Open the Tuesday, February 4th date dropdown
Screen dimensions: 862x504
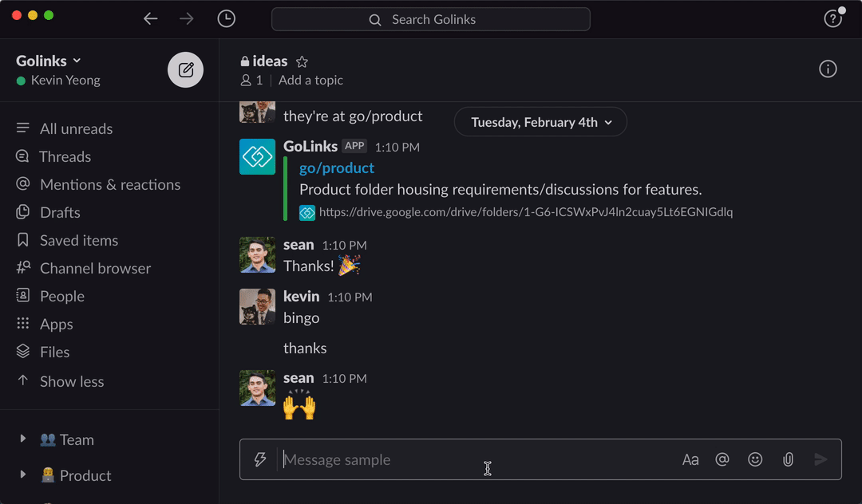540,122
